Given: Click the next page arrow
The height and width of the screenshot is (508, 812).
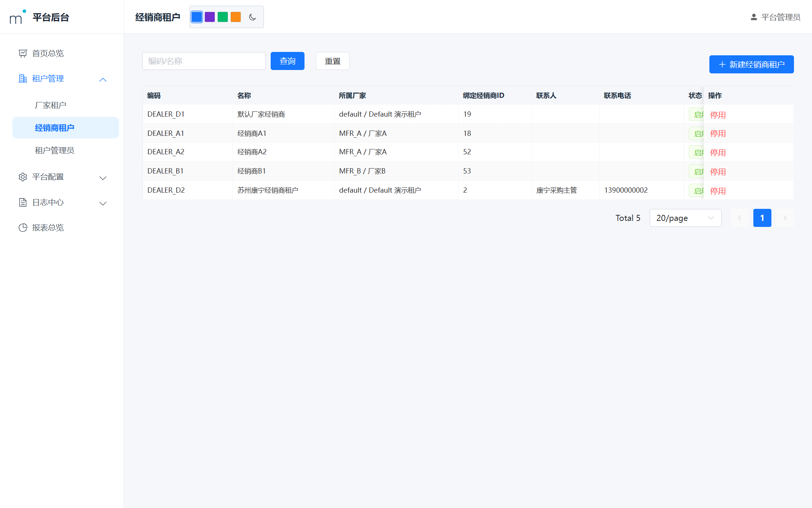Looking at the screenshot, I should (785, 218).
